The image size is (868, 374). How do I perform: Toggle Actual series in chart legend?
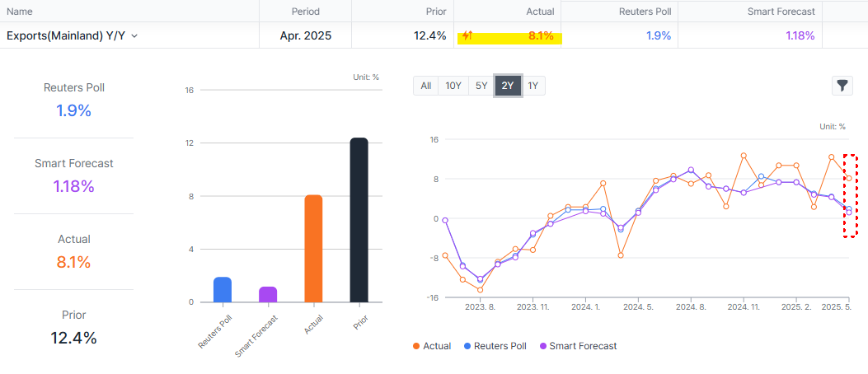[x=431, y=346]
